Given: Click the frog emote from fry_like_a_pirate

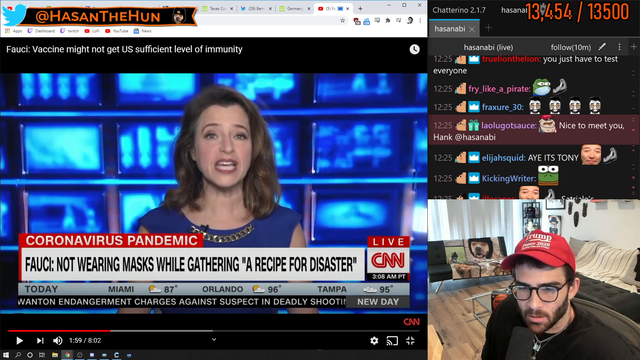Looking at the screenshot, I should point(542,87).
